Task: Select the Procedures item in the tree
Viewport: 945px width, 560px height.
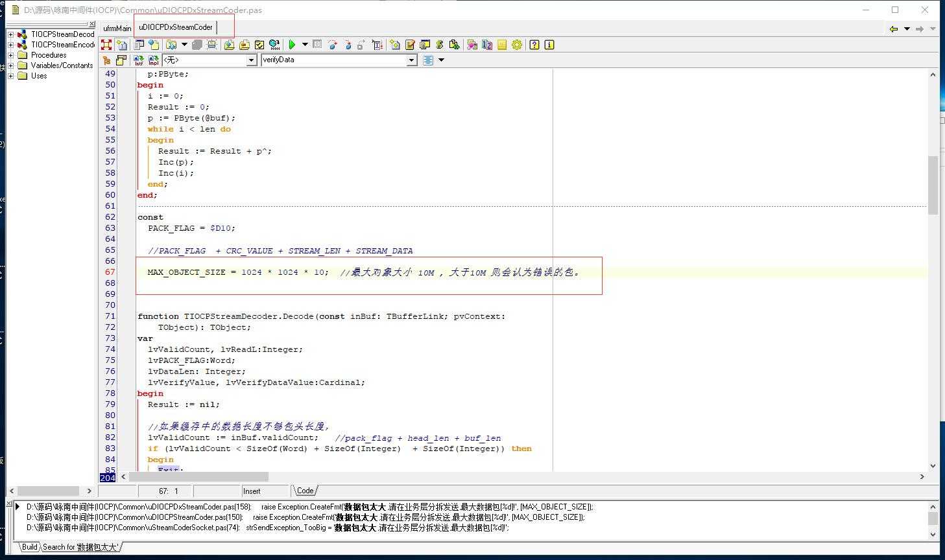Action: click(49, 55)
